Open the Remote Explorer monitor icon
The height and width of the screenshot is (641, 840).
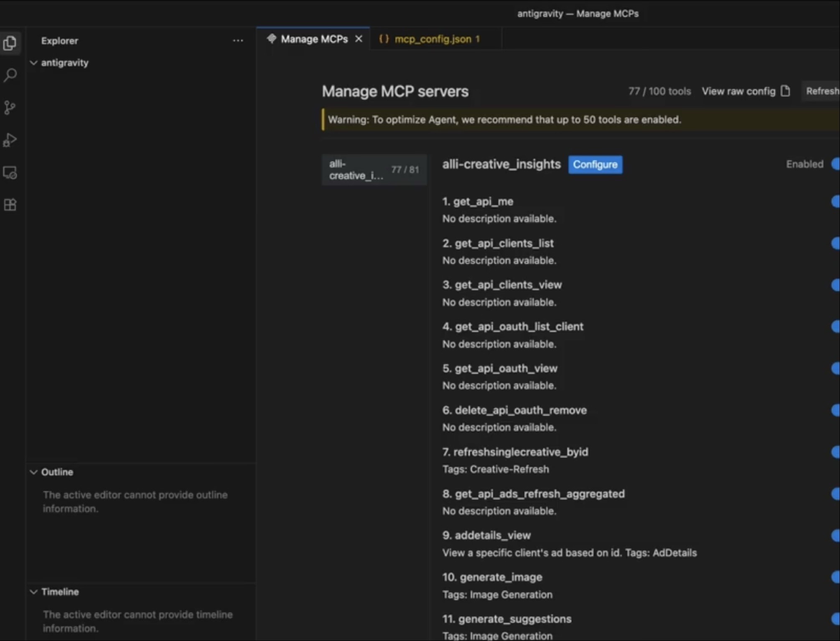(x=10, y=173)
